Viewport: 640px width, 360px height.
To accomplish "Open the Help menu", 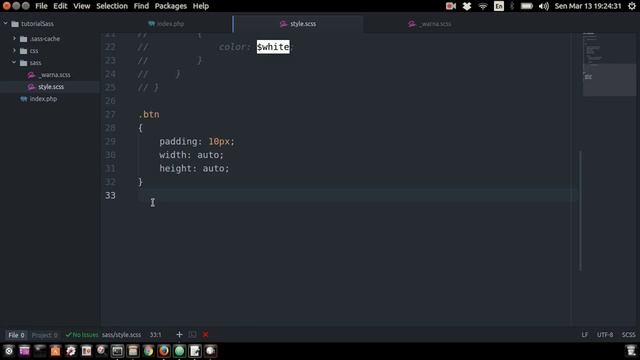I will pos(201,6).
